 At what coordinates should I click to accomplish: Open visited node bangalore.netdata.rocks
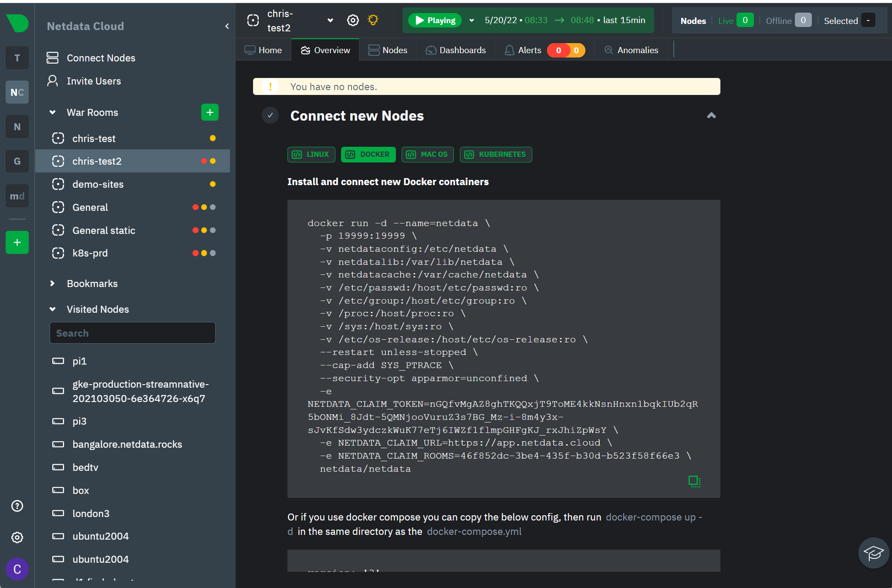tap(127, 444)
